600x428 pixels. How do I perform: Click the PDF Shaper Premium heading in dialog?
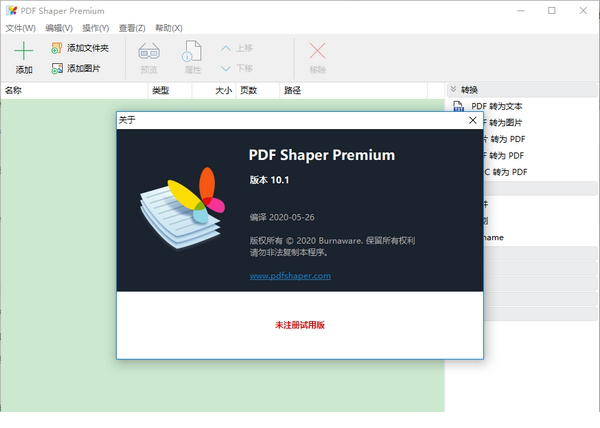pos(322,155)
